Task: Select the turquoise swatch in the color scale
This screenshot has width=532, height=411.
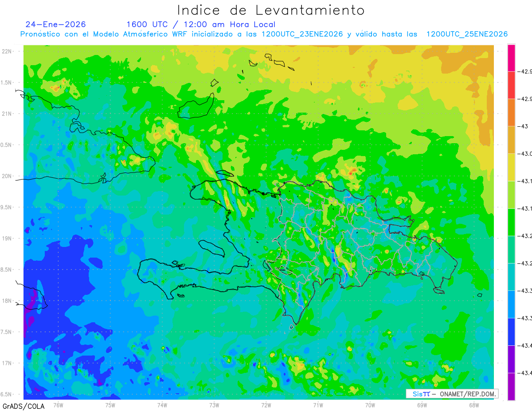Action: pos(511,277)
